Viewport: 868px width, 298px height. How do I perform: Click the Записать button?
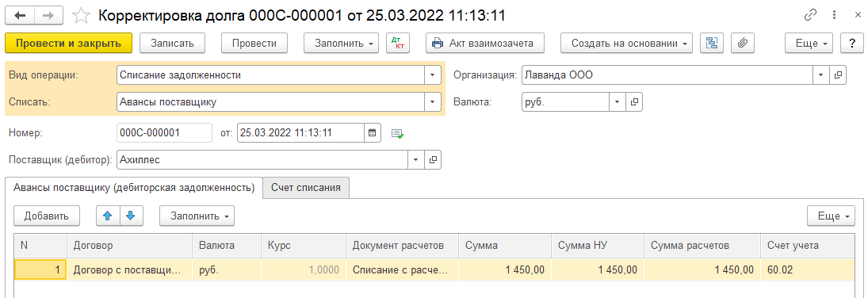[172, 43]
